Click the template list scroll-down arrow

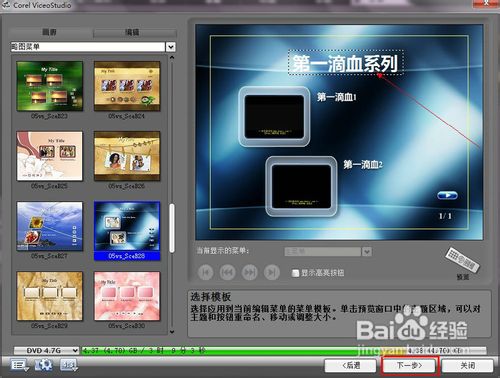tap(172, 332)
